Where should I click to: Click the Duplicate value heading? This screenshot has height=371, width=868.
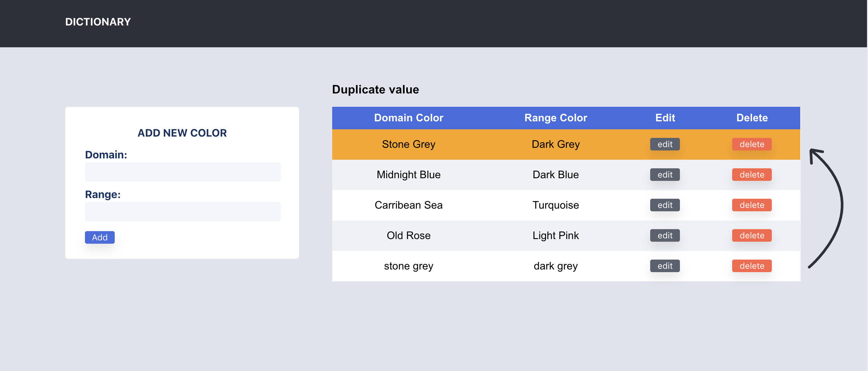(375, 89)
